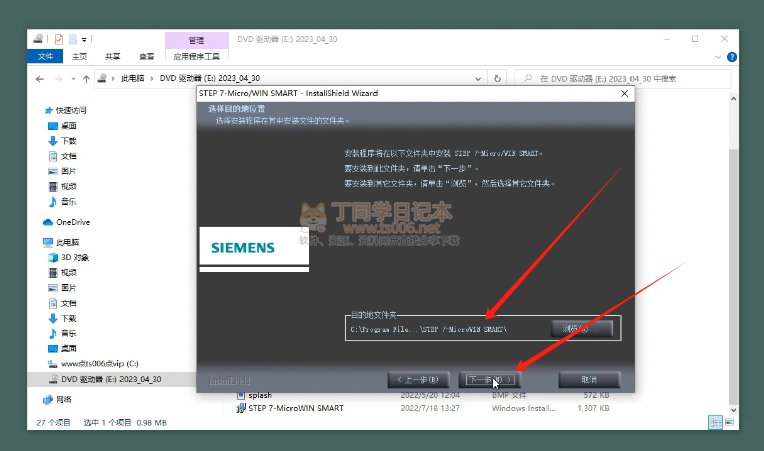The height and width of the screenshot is (451, 764).
Task: Cancel the InstallShield wizard with 取消
Action: (x=589, y=379)
